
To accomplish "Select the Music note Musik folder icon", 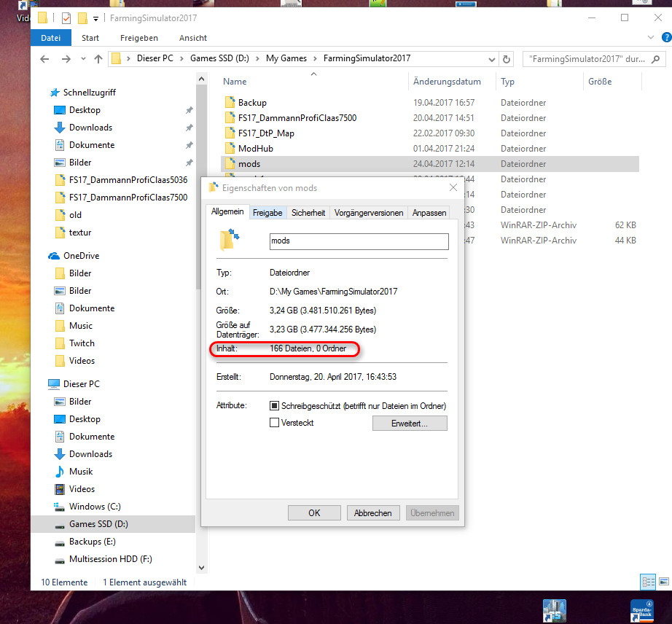I will point(60,472).
